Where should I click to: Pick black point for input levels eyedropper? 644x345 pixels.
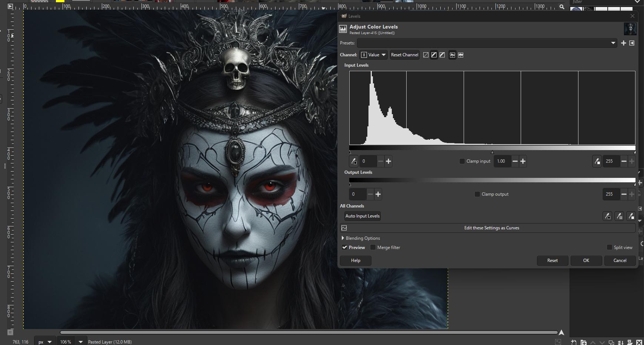(x=354, y=161)
